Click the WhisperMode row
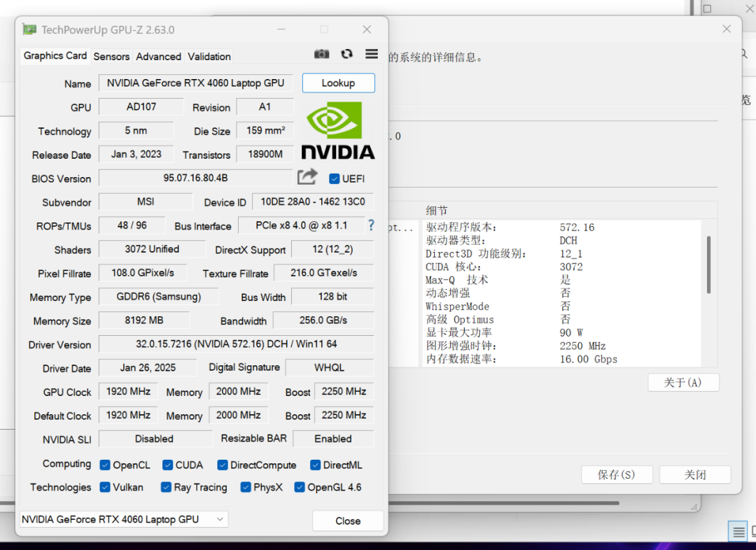The width and height of the screenshot is (756, 550). [561, 306]
